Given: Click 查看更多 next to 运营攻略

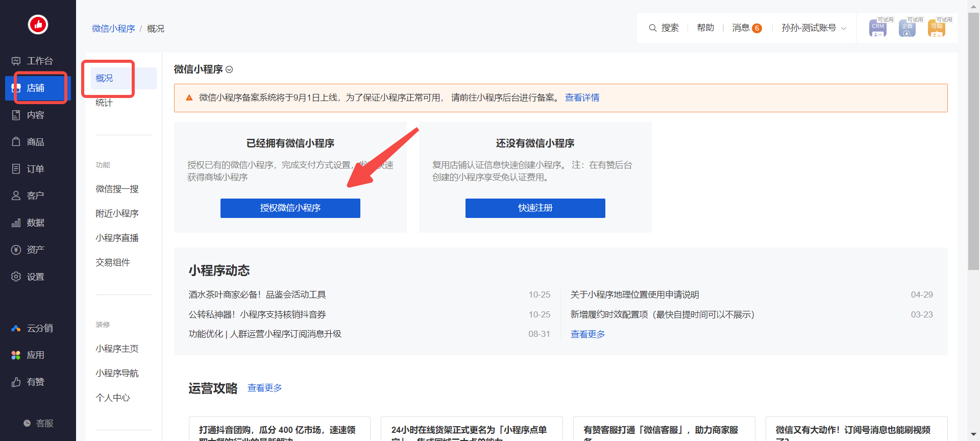Looking at the screenshot, I should [264, 388].
